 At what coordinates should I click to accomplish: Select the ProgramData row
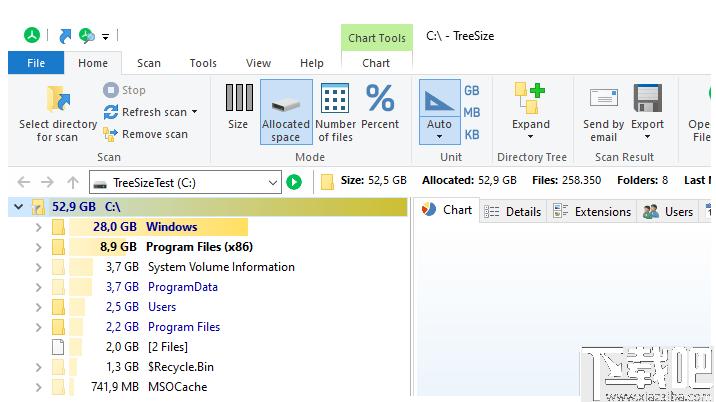tap(208, 287)
